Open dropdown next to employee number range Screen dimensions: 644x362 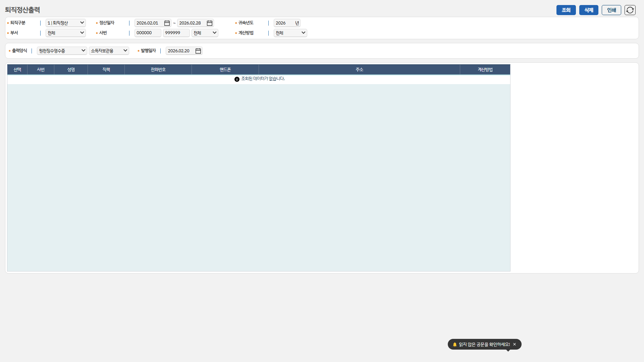point(205,33)
